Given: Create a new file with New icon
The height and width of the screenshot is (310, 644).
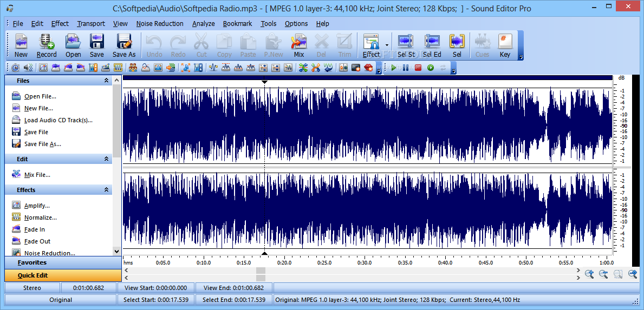Looking at the screenshot, I should [x=21, y=45].
